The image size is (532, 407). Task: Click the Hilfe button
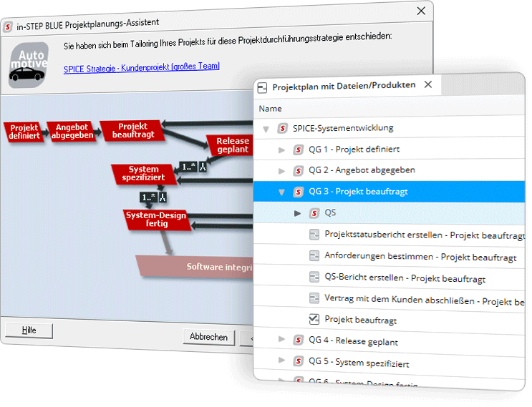tap(29, 330)
